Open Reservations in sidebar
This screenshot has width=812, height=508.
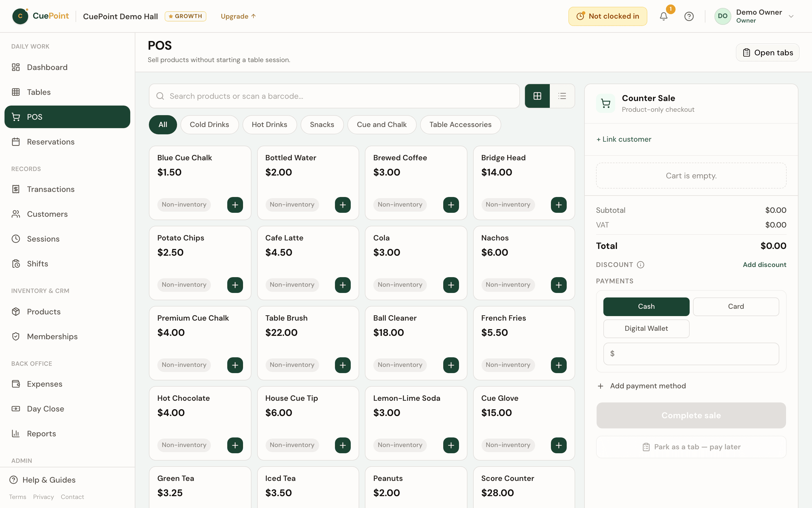67,142
